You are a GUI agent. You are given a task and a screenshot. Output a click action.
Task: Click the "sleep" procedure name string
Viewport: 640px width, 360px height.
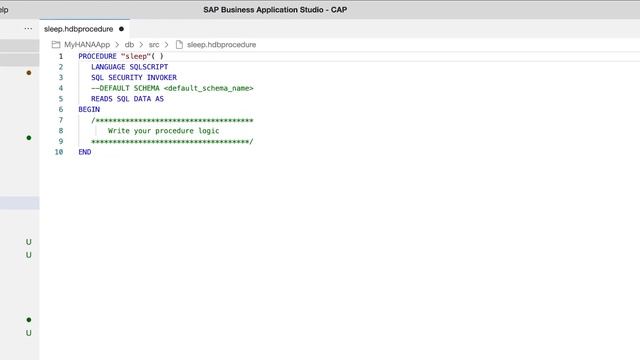pos(136,56)
